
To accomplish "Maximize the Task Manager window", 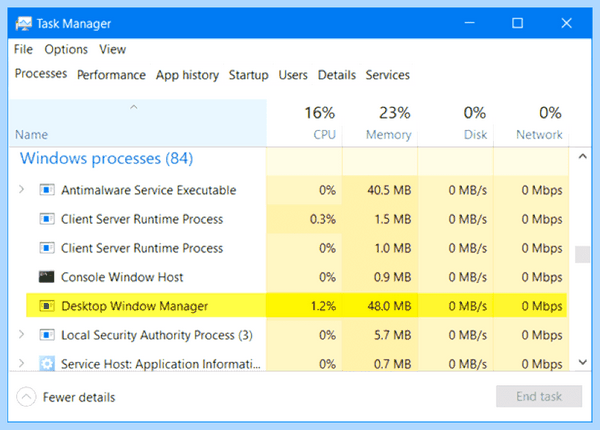I will pos(517,23).
